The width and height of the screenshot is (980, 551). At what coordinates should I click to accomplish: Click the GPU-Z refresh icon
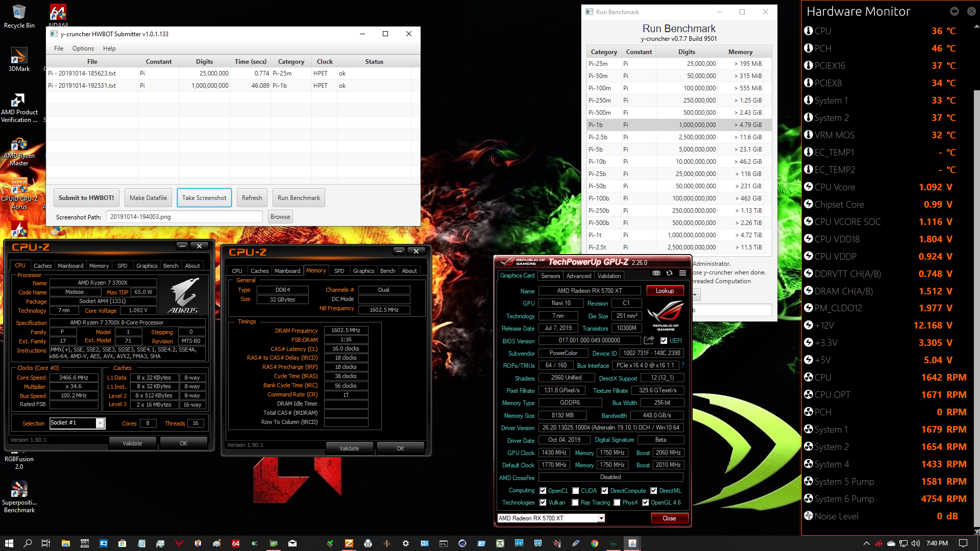point(669,273)
